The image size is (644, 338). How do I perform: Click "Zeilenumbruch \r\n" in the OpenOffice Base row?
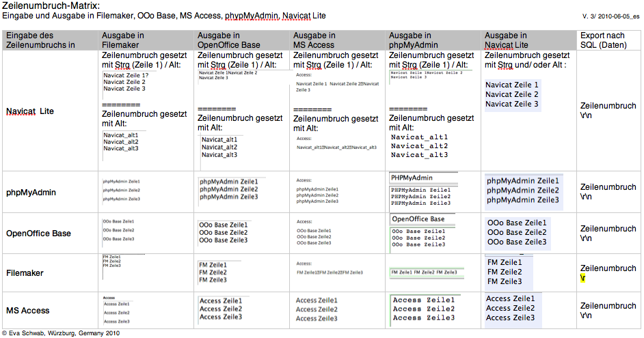tap(608, 234)
